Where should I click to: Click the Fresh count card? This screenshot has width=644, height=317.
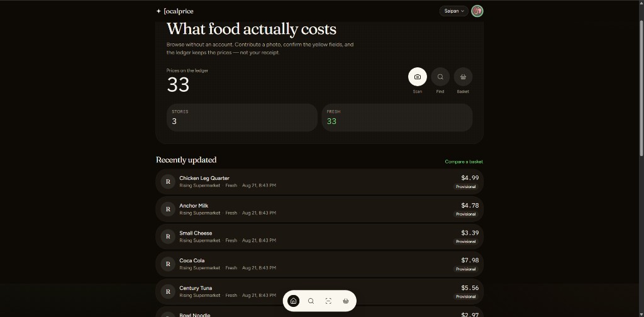tap(397, 118)
